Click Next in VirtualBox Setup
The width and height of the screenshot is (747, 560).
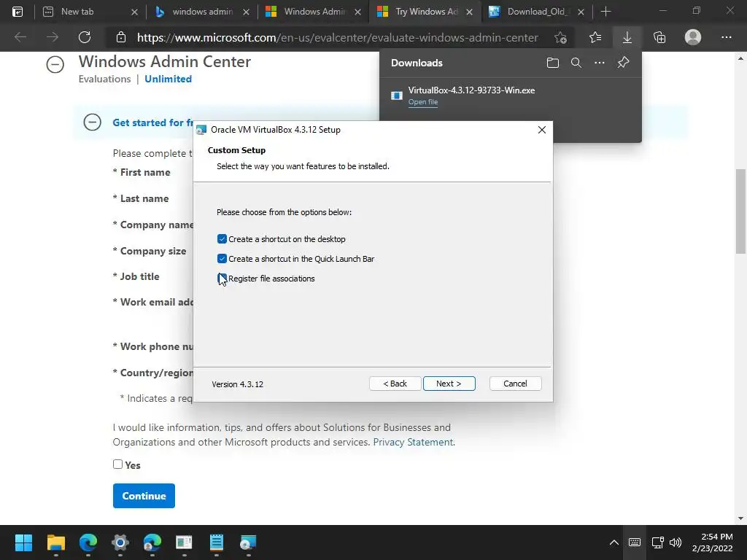point(449,384)
